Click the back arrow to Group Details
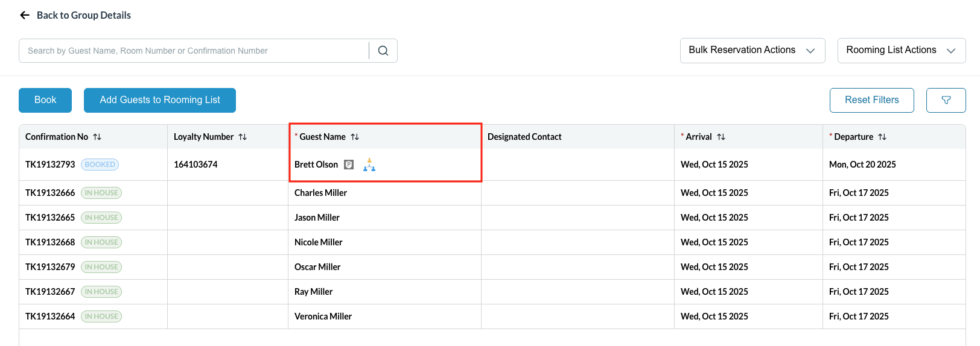This screenshot has height=346, width=980. click(25, 15)
